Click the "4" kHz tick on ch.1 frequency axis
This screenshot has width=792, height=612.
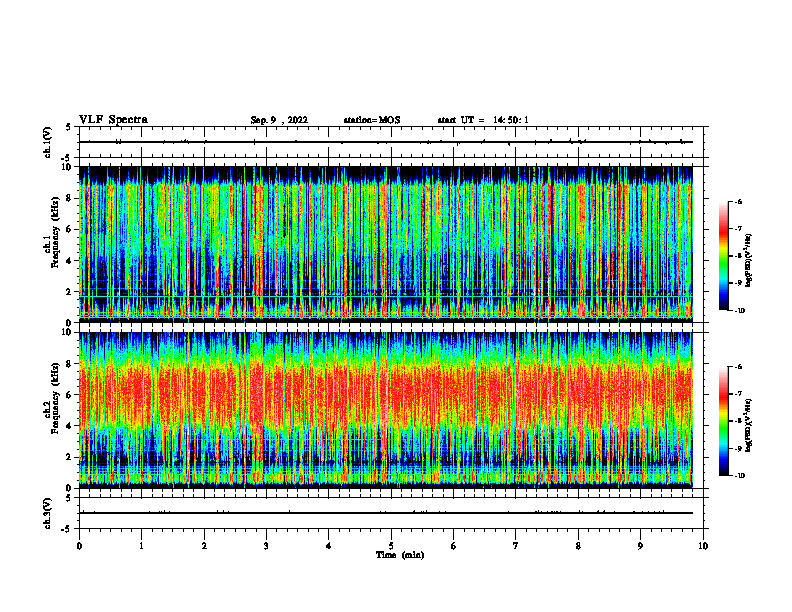pyautogui.click(x=70, y=261)
